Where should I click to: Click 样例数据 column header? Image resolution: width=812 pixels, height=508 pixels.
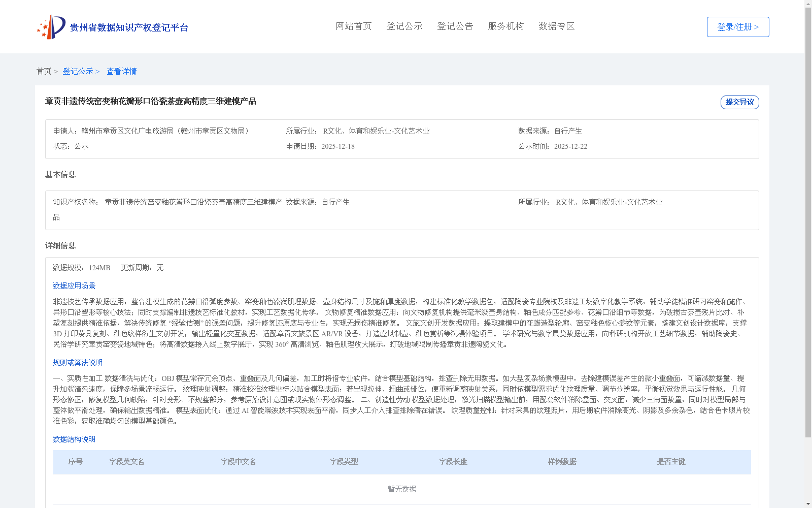tap(562, 462)
